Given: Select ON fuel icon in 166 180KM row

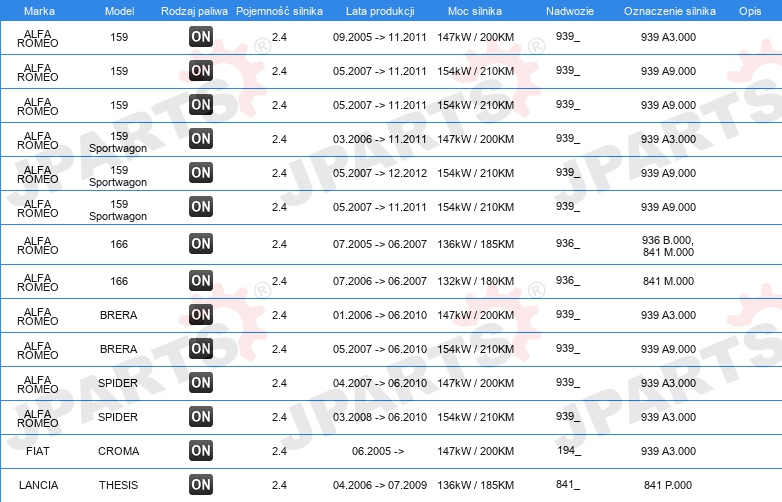Looking at the screenshot, I should (201, 281).
